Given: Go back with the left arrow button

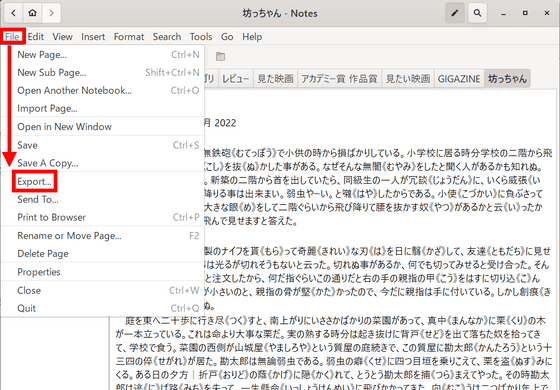Looking at the screenshot, I should tap(14, 13).
